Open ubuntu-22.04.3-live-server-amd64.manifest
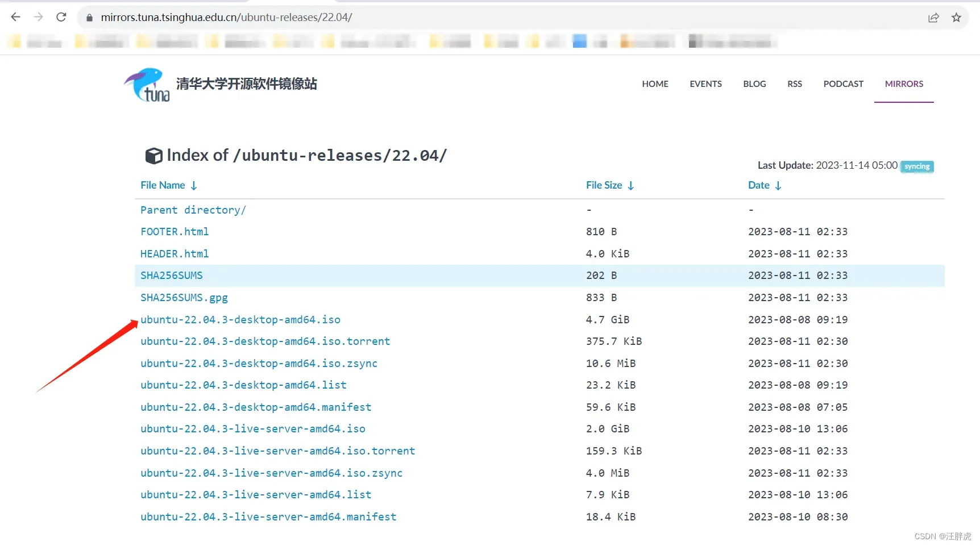 pos(268,517)
